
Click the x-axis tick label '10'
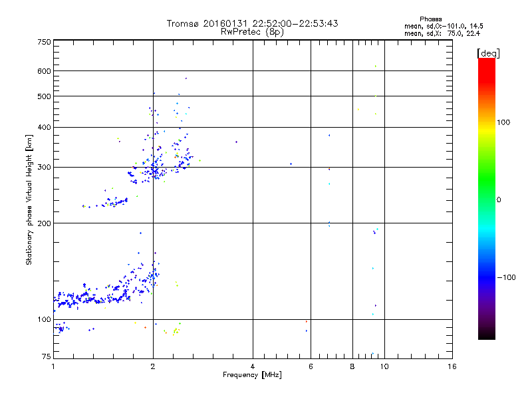coord(384,366)
